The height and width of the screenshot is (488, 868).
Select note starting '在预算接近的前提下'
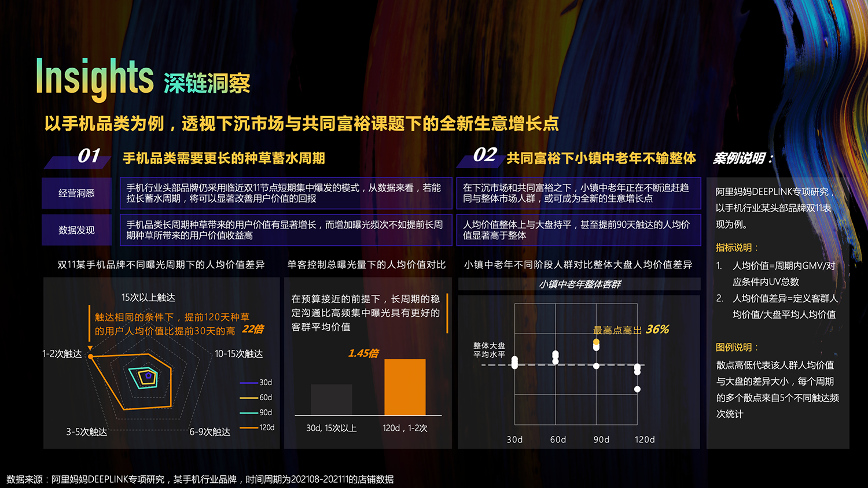click(365, 313)
